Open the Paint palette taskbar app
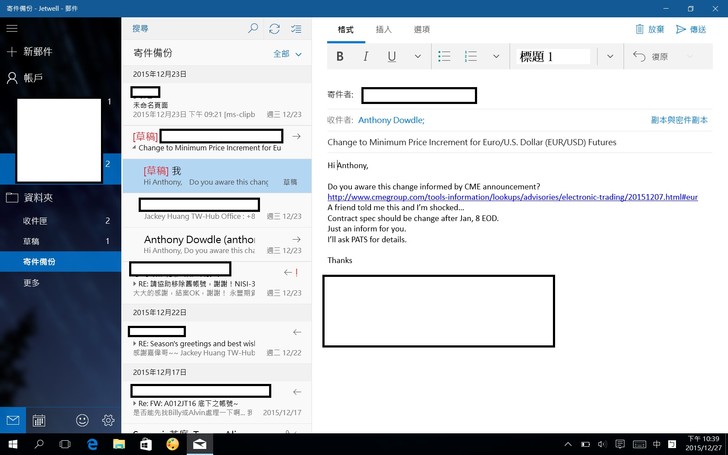728x455 pixels. pyautogui.click(x=173, y=444)
